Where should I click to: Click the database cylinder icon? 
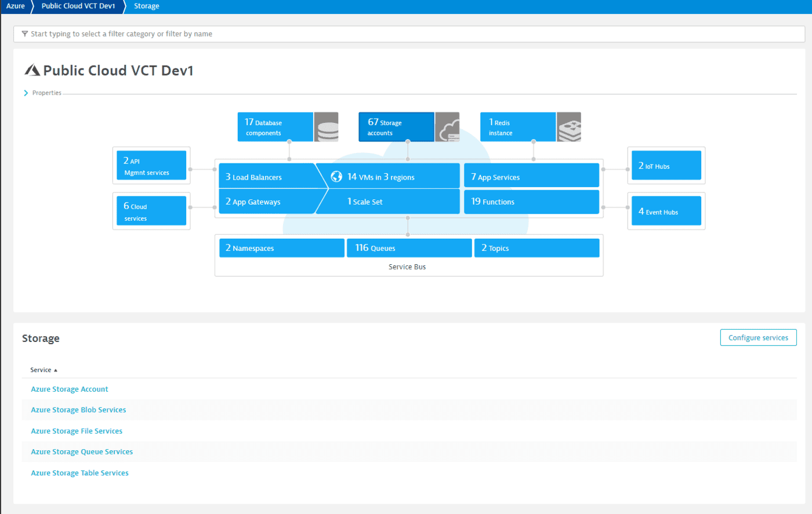click(327, 127)
